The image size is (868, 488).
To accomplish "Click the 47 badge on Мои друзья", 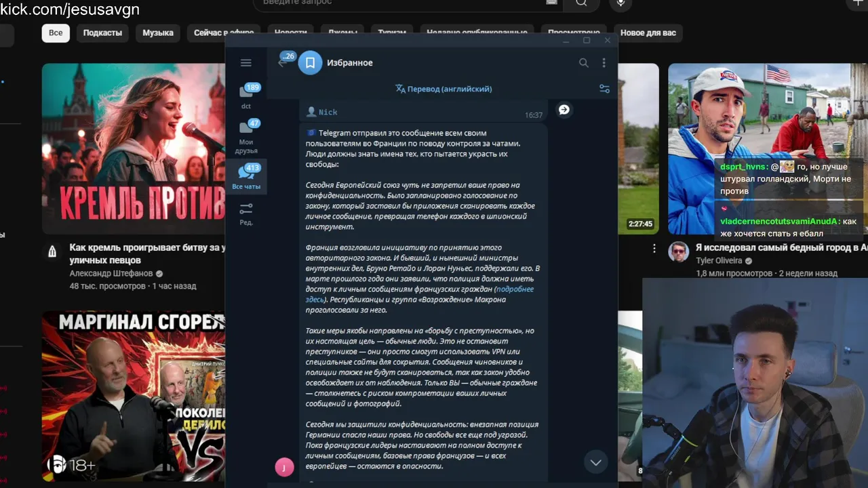I will 254,123.
